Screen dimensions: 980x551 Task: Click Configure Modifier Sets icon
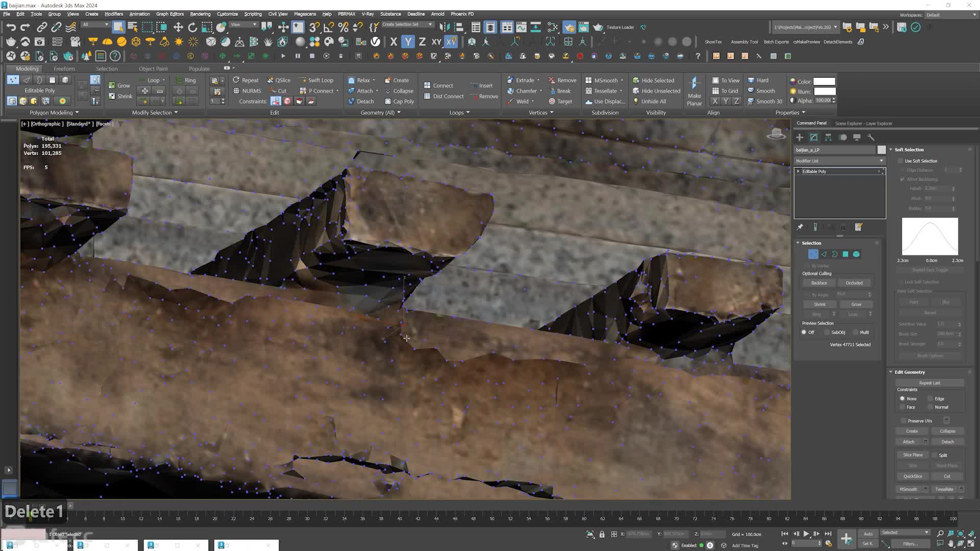(859, 227)
